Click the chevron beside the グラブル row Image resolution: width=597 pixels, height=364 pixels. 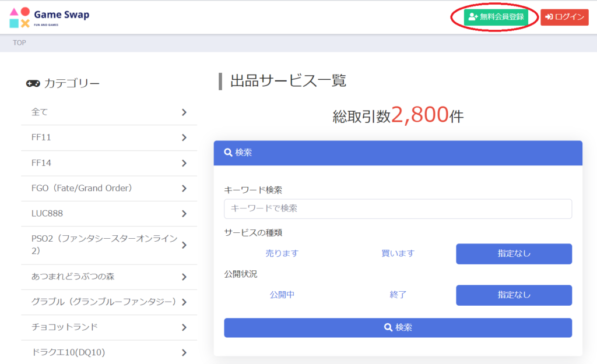(184, 302)
